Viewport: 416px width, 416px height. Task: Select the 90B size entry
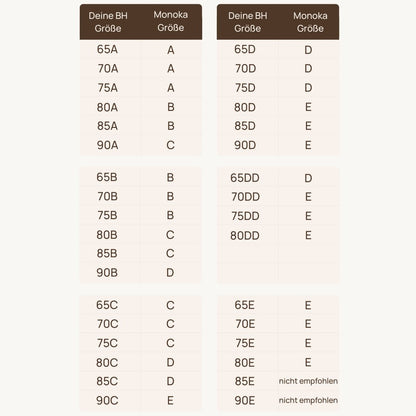107,273
